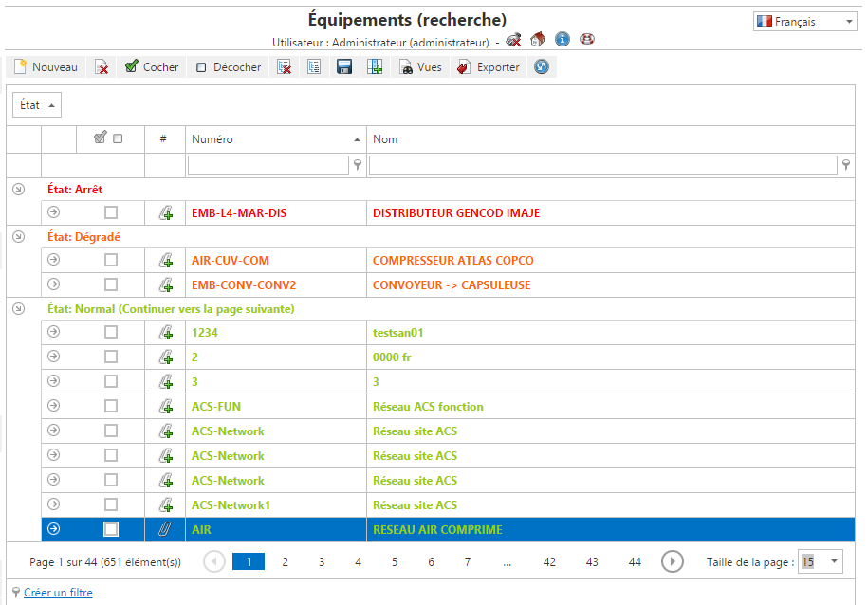
Task: Check the EMB-CONV-CONV2 row checkbox
Action: (x=111, y=284)
